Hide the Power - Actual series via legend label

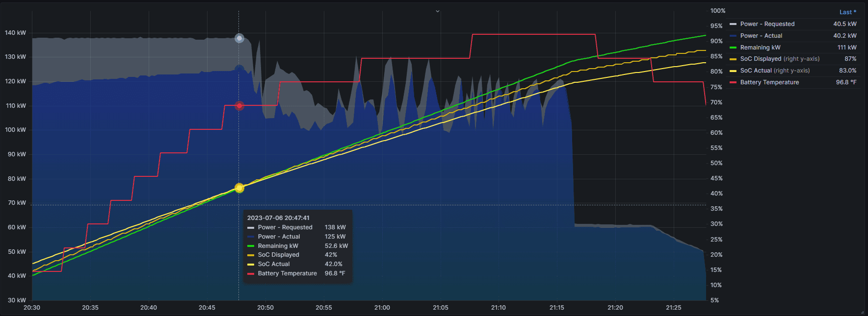tap(761, 36)
